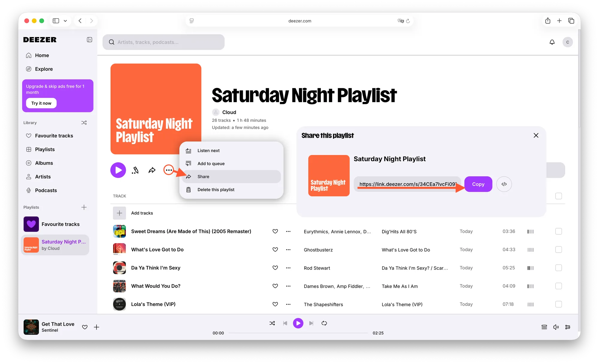Open notifications bell icon

click(x=552, y=42)
